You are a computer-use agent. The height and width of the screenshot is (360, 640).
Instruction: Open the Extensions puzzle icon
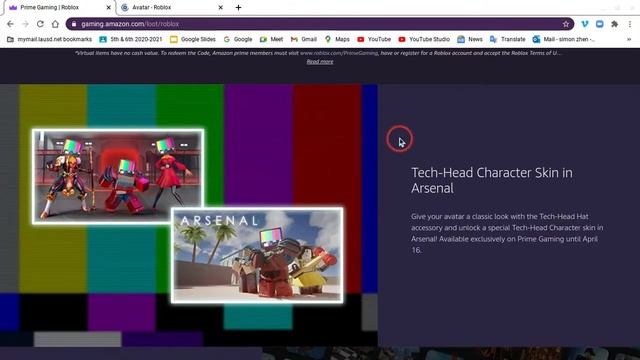tap(614, 24)
